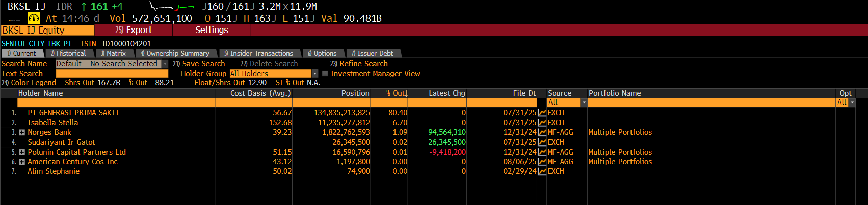The image size is (868, 205).
Task: Click Multiple Portfolios in the Polunin Capital row
Action: 620,152
